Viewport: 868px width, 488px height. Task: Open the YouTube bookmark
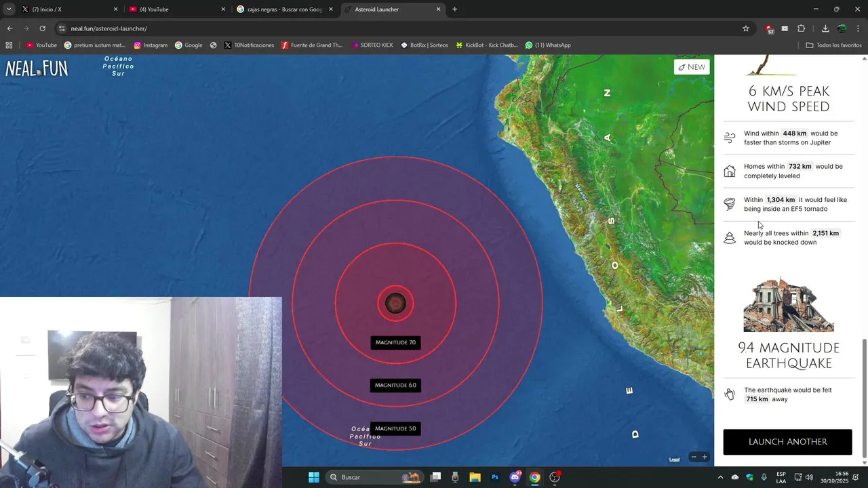pyautogui.click(x=41, y=45)
